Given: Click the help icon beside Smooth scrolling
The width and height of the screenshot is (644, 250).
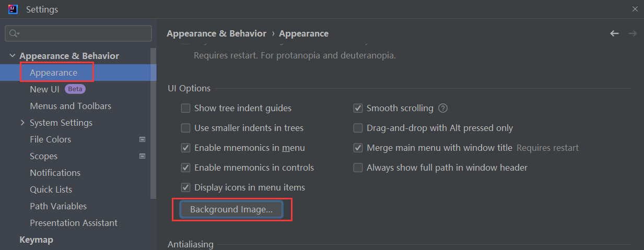Looking at the screenshot, I should coord(443,109).
